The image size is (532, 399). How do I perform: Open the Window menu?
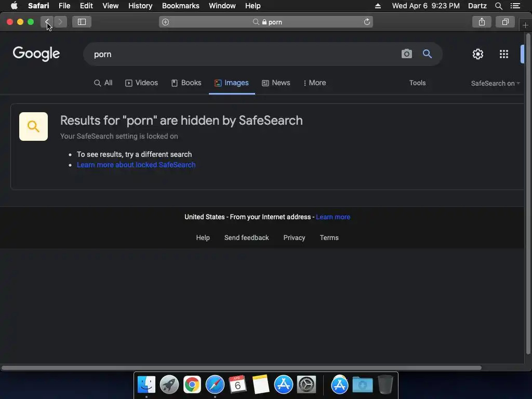coord(222,6)
